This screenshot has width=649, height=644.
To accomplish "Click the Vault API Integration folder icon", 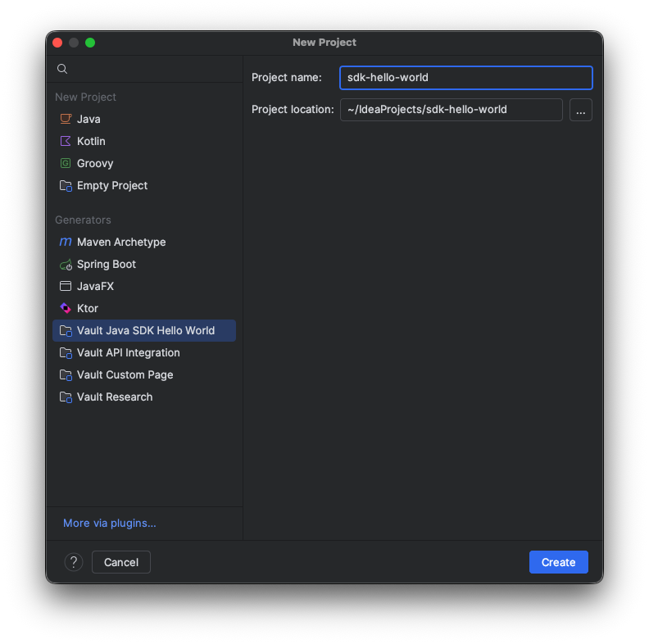I will coord(66,353).
